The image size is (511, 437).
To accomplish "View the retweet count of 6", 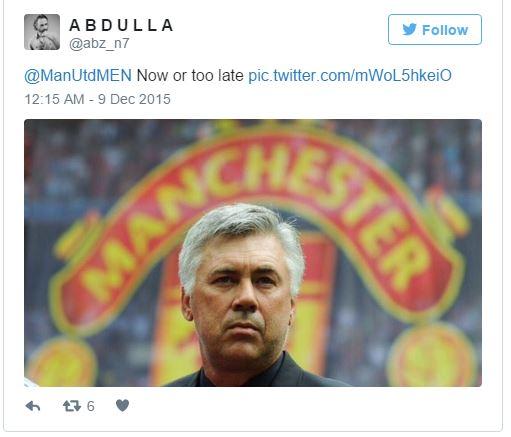I will coord(90,406).
